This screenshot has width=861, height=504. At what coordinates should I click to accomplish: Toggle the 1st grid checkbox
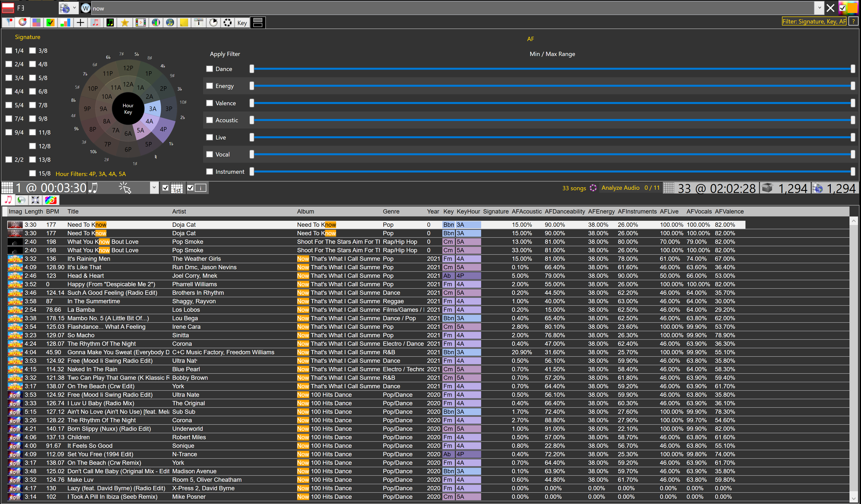tap(165, 188)
